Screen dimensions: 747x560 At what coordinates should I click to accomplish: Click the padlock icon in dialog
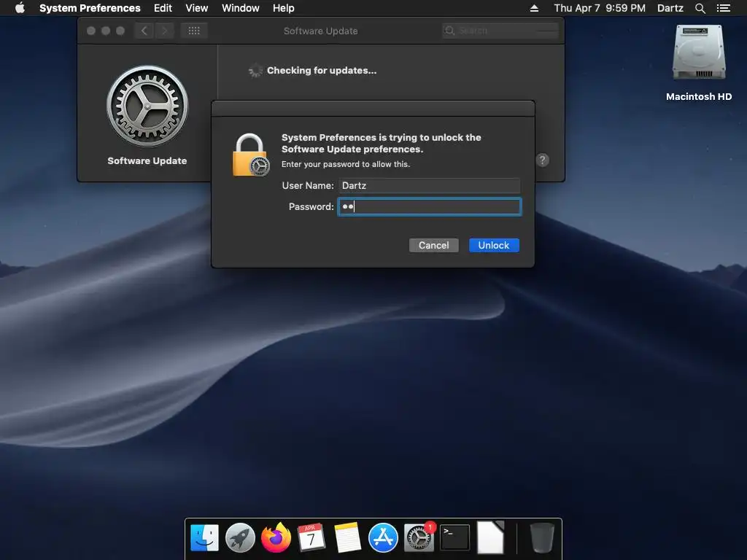[251, 155]
